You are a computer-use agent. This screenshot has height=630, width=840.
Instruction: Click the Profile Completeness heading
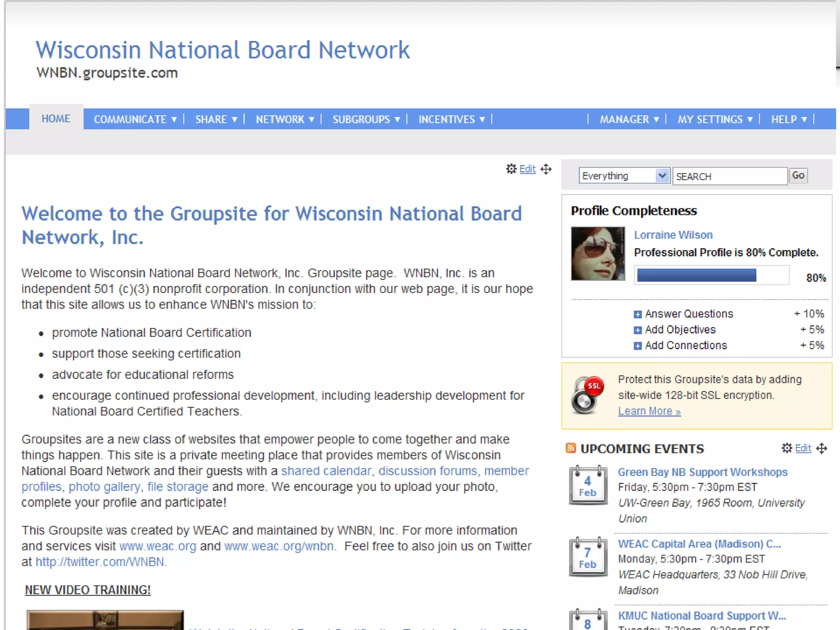pyautogui.click(x=634, y=211)
